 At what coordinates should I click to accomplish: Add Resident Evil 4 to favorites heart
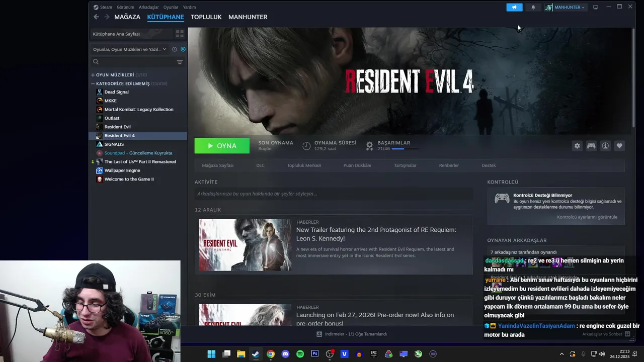pos(619,146)
